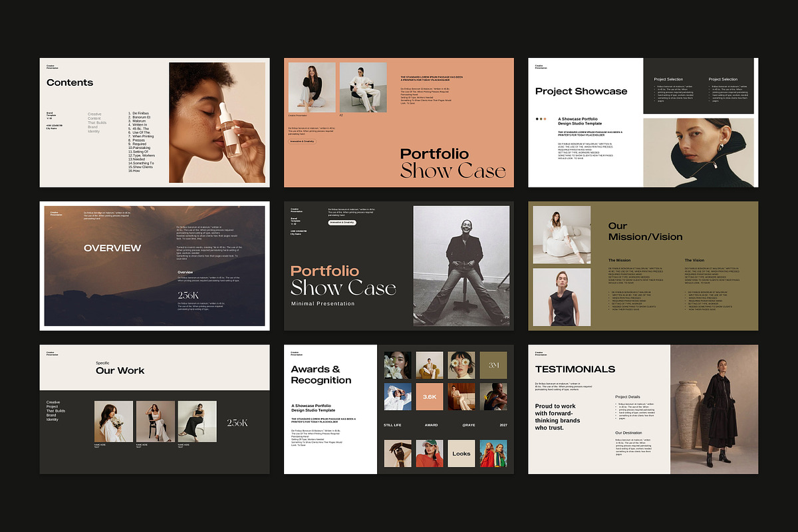Select thumbnail of two women in red coats
The height and width of the screenshot is (532, 798).
pos(493,454)
